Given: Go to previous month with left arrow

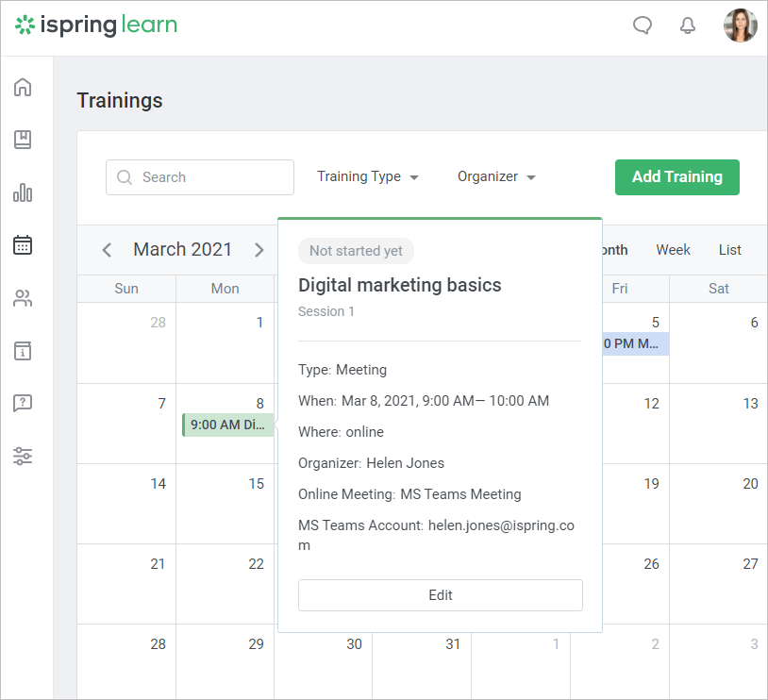Looking at the screenshot, I should (107, 250).
